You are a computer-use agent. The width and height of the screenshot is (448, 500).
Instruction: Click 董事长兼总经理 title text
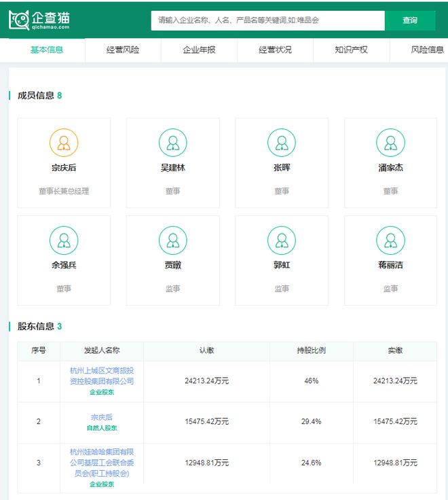point(64,191)
